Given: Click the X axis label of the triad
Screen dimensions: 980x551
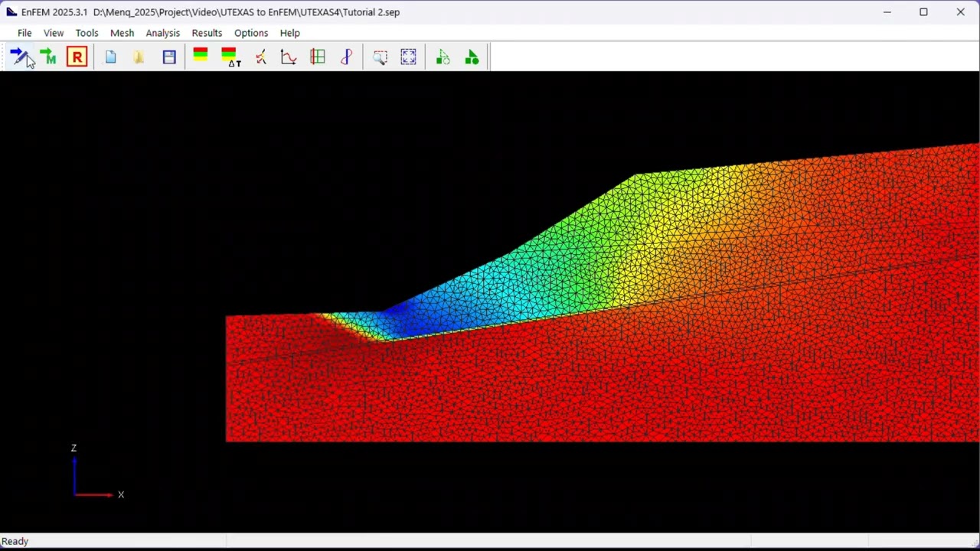Looking at the screenshot, I should coord(121,494).
